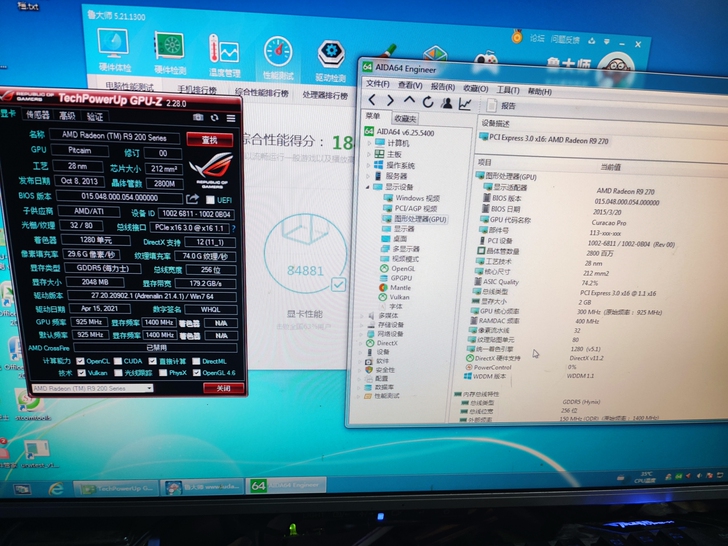
Task: Toggle CUDA checkbox in GPU-Z
Action: tap(117, 361)
